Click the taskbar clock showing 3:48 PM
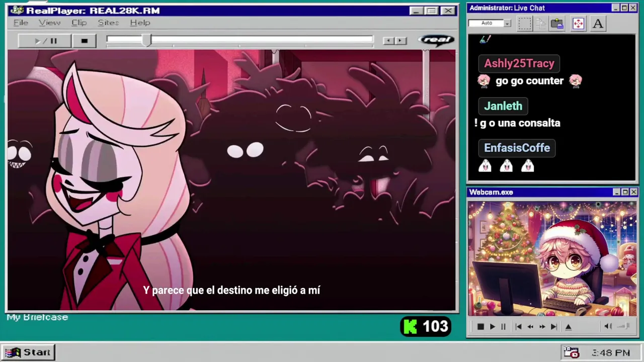The image size is (644, 362). [x=610, y=353]
